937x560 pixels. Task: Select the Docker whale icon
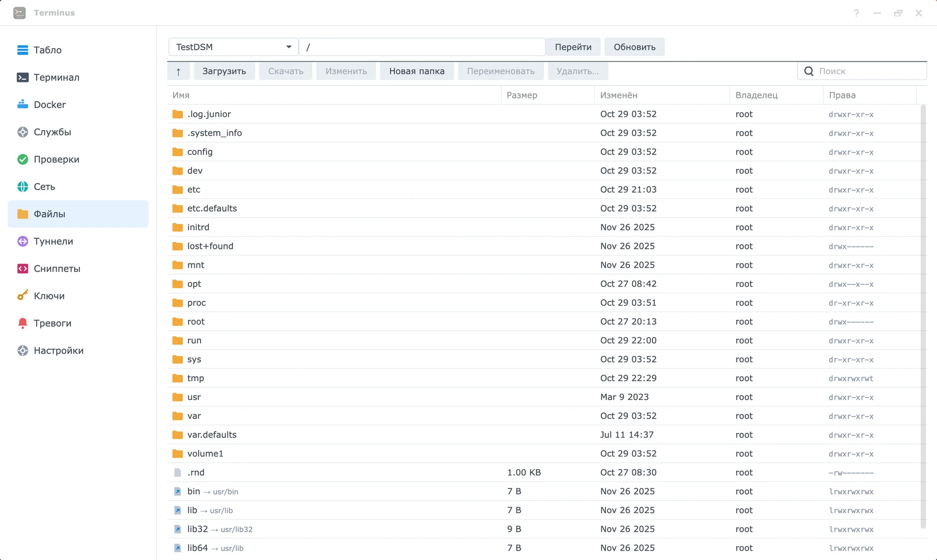click(22, 104)
